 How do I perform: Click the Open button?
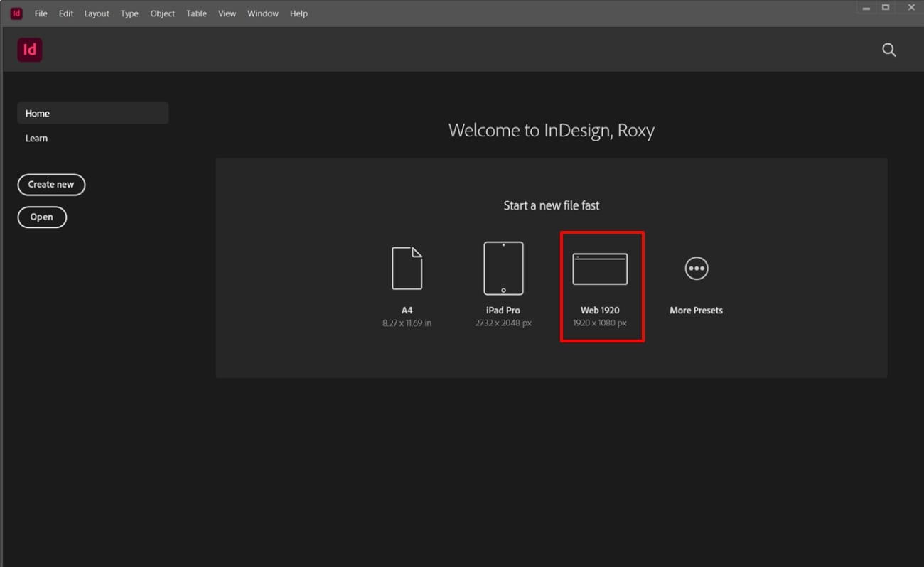pos(42,217)
